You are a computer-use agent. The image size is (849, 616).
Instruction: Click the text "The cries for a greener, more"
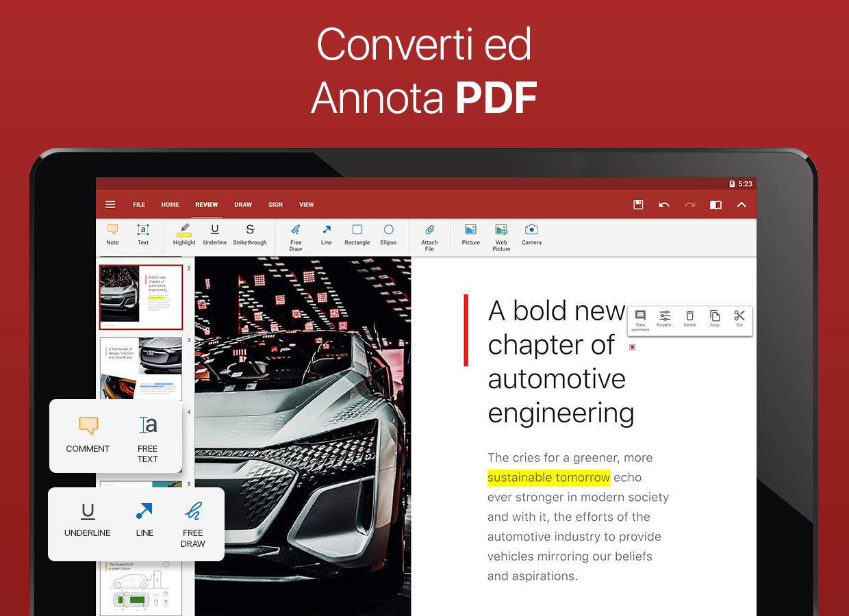point(570,457)
